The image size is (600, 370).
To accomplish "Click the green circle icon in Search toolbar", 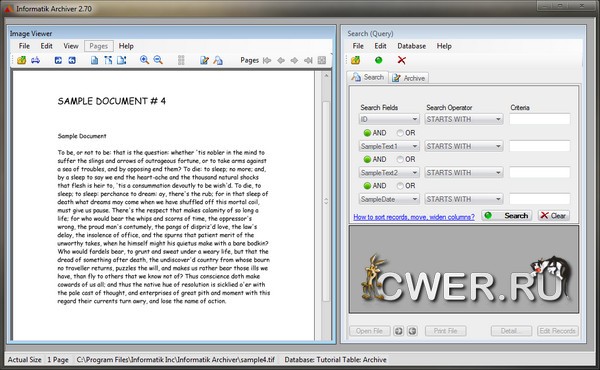I will [378, 60].
